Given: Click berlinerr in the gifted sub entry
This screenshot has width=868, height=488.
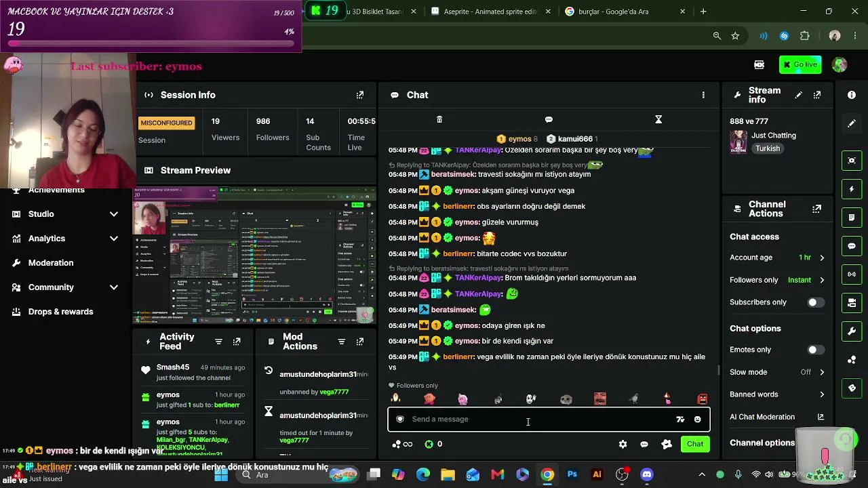Looking at the screenshot, I should [x=227, y=405].
